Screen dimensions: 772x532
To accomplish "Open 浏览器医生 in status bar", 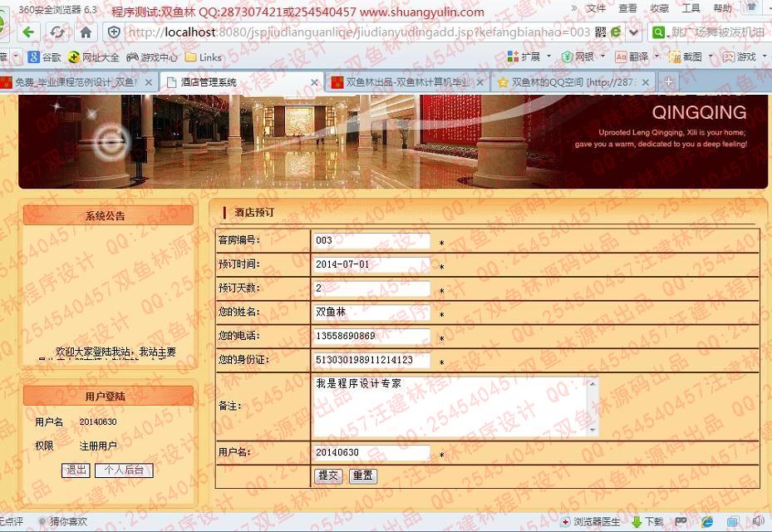I will tap(592, 522).
